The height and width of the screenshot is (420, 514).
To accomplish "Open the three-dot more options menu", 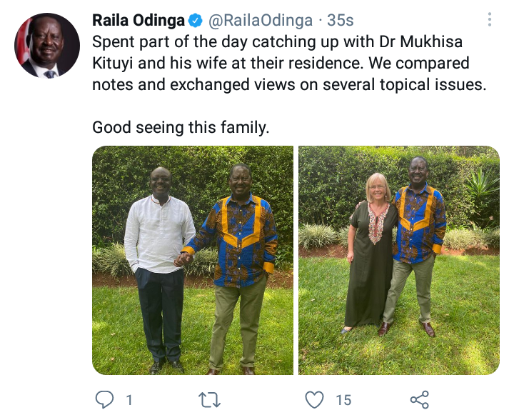I will click(490, 19).
